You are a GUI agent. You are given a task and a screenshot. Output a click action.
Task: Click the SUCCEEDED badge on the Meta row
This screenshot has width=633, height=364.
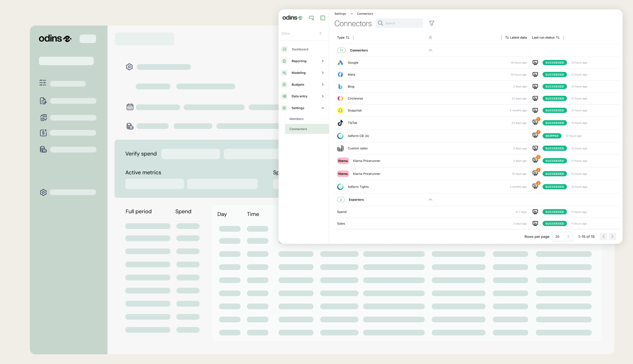point(554,74)
